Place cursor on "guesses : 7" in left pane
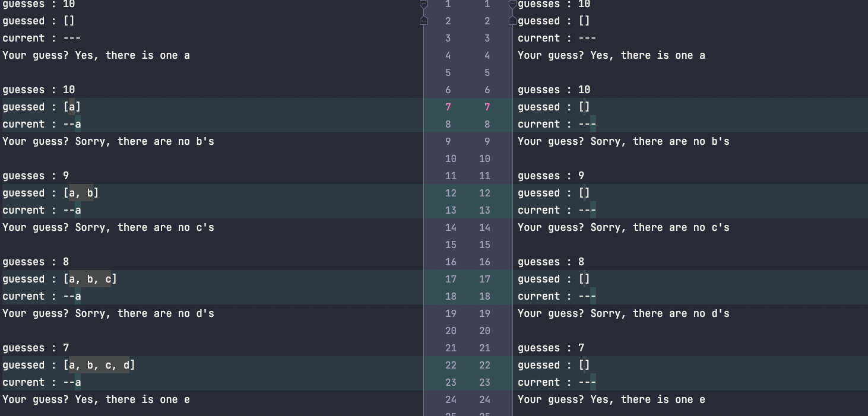 (x=36, y=348)
